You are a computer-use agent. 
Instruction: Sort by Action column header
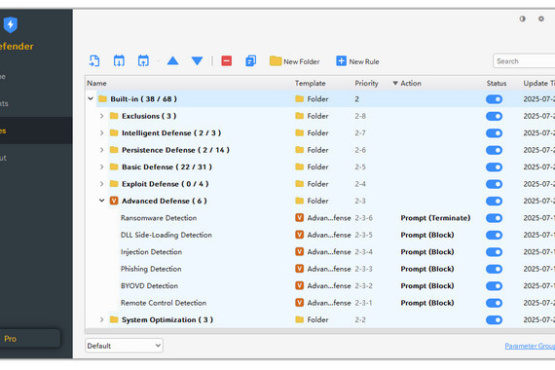pos(411,83)
